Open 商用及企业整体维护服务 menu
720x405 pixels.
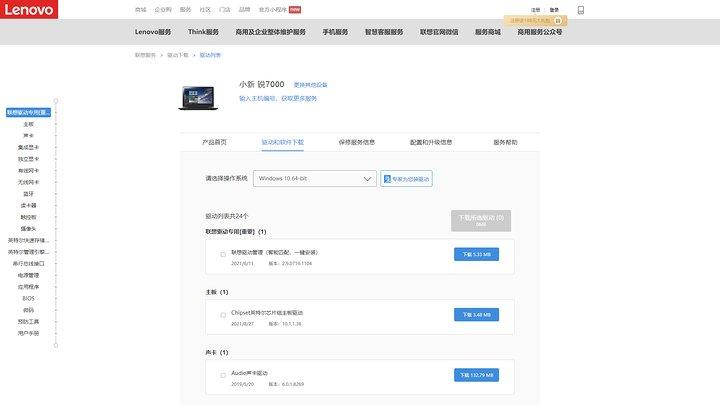point(270,32)
